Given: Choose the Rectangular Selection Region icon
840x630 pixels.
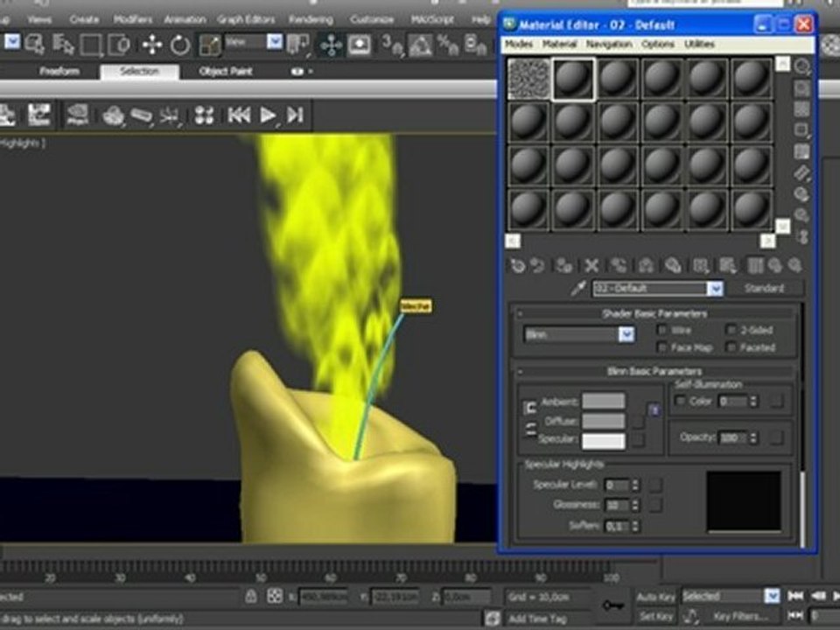Looking at the screenshot, I should (91, 45).
